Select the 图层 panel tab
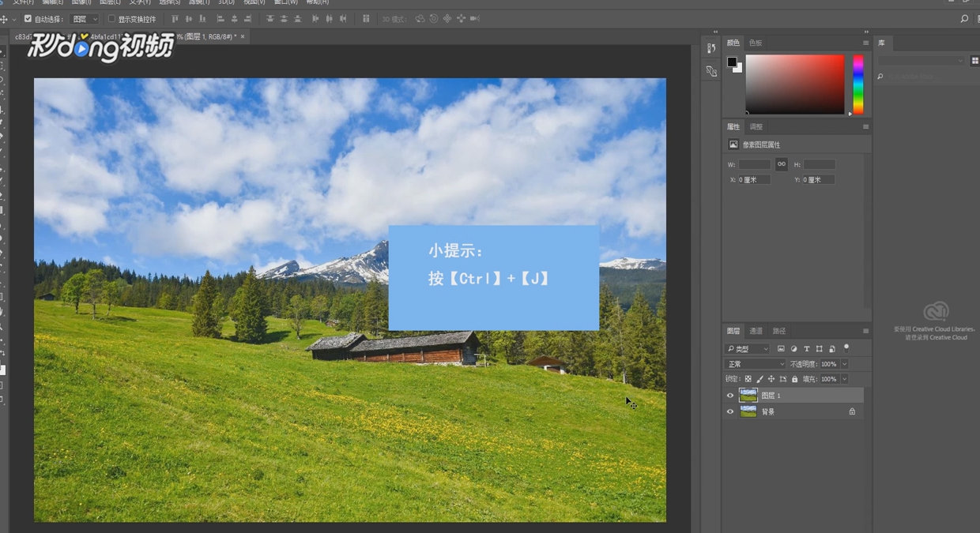The image size is (980, 533). click(x=733, y=331)
